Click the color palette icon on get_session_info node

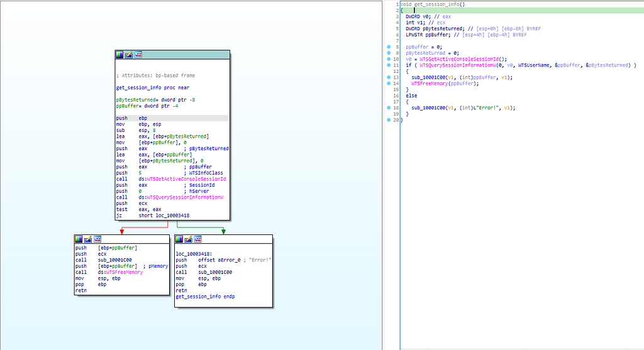click(119, 55)
